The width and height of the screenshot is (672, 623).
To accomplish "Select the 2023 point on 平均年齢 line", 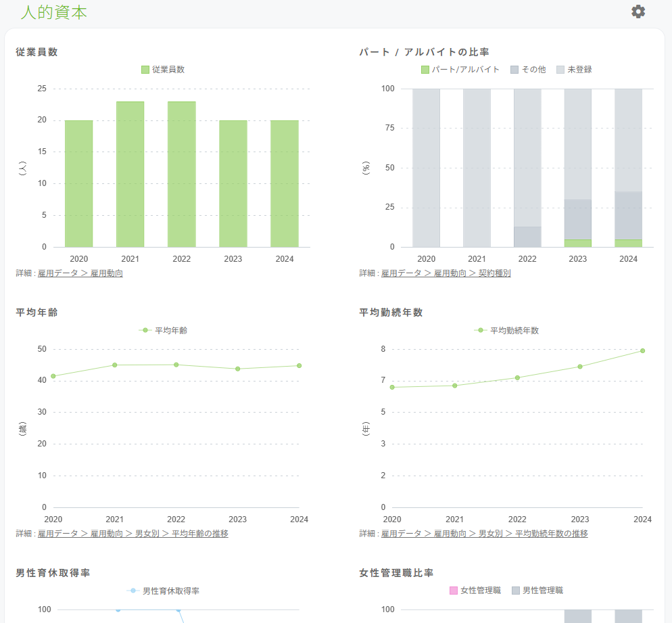I will [x=238, y=369].
